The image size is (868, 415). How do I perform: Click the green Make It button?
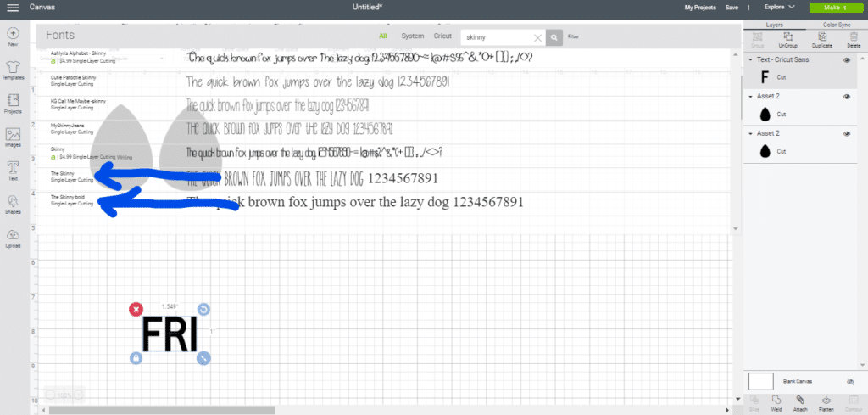pyautogui.click(x=832, y=7)
